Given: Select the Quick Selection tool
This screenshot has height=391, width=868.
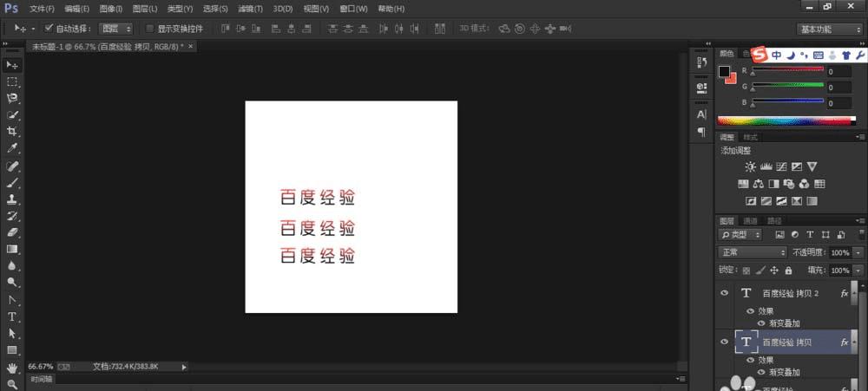Looking at the screenshot, I should click(x=12, y=115).
